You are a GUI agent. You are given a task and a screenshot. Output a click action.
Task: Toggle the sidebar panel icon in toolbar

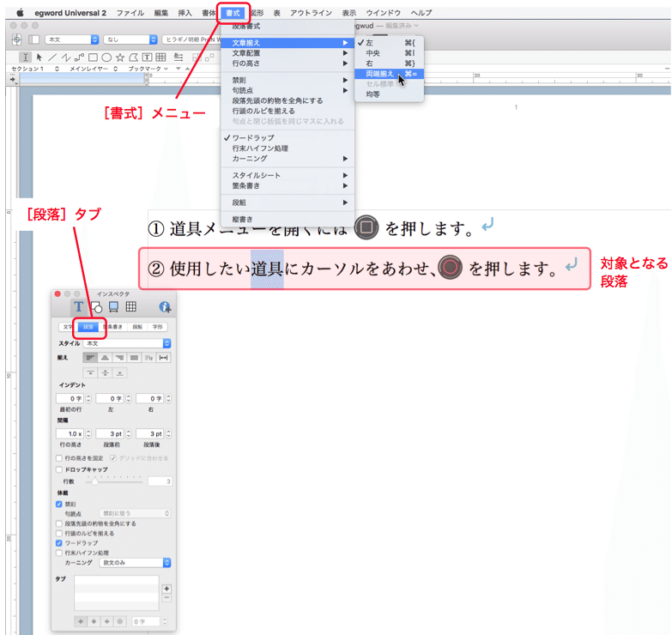(33, 39)
